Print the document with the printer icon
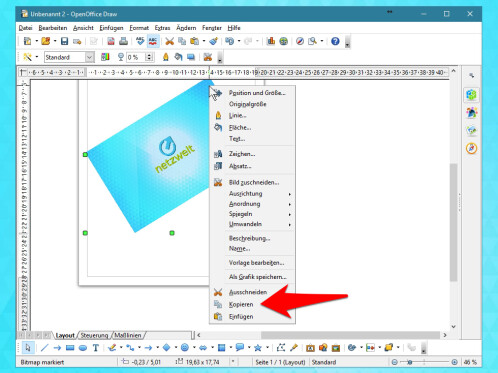Viewport: 498px width, 373px height. pos(123,41)
